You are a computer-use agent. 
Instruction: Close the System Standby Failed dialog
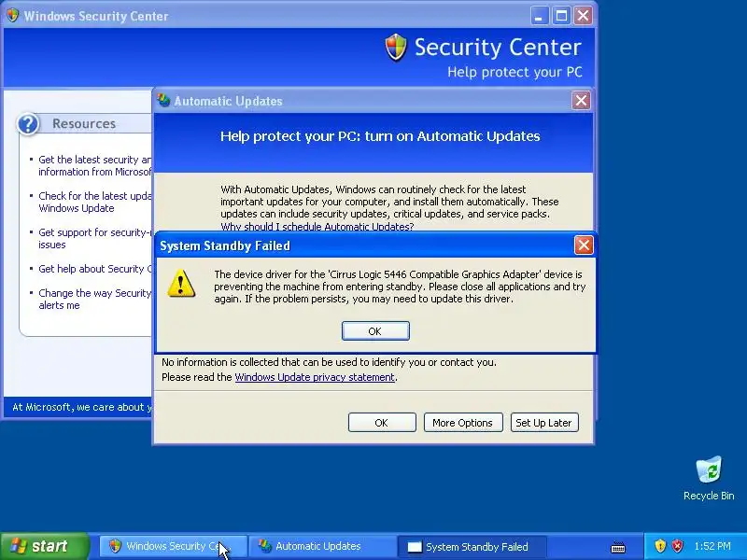[584, 245]
